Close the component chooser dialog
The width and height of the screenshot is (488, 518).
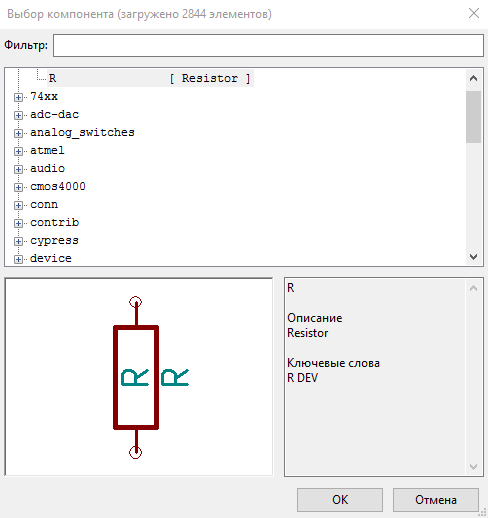coord(474,13)
